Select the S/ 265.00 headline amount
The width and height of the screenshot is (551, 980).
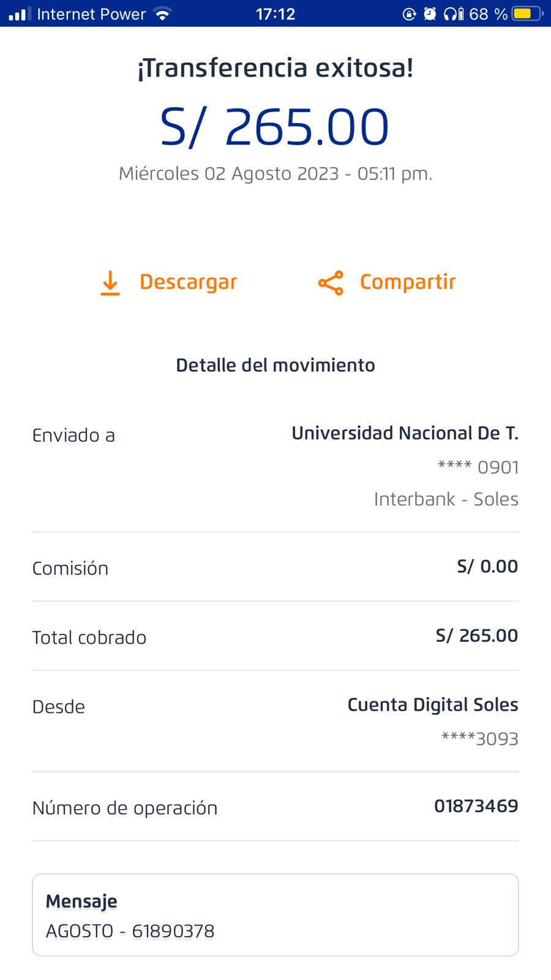(275, 127)
